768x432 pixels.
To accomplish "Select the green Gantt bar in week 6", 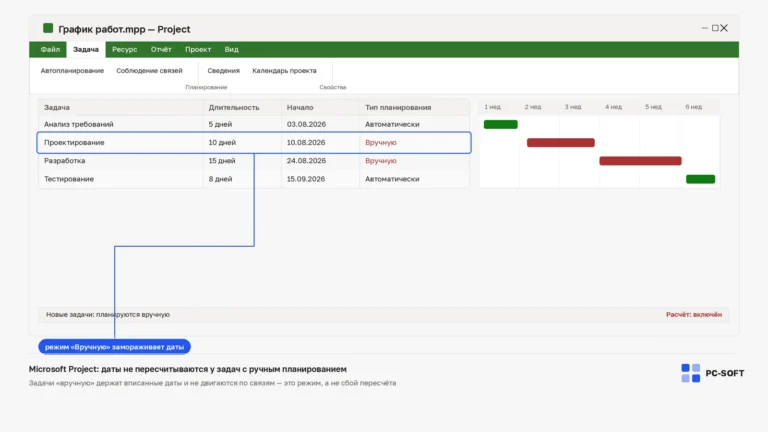I will (x=700, y=179).
